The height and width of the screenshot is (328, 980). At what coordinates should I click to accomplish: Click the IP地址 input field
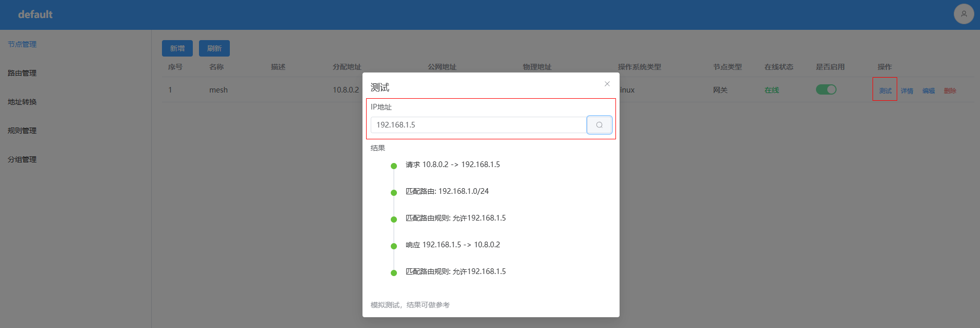click(478, 125)
